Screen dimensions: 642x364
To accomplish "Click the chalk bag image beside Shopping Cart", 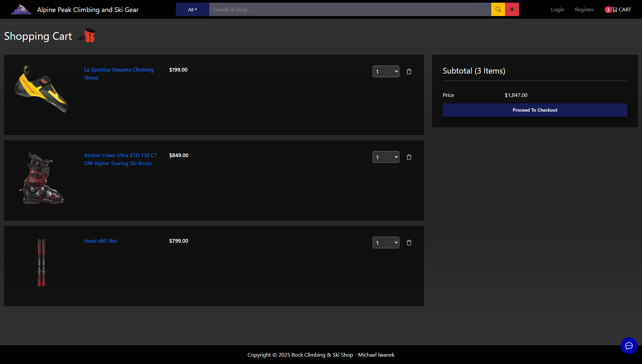I will pos(88,36).
